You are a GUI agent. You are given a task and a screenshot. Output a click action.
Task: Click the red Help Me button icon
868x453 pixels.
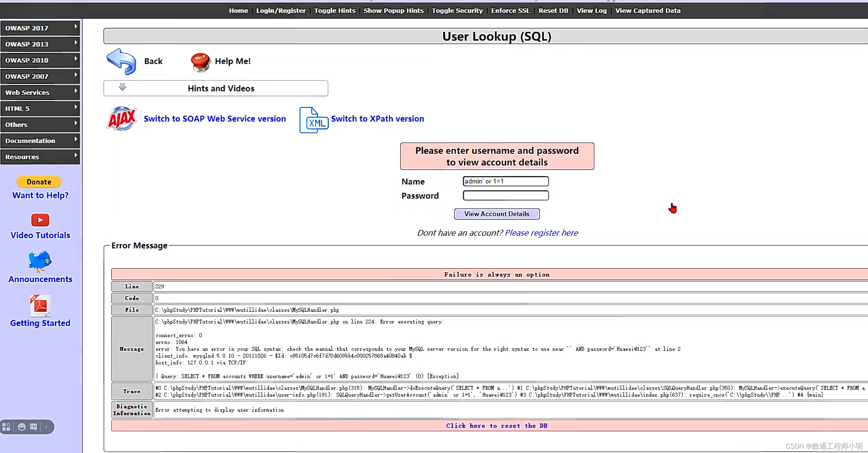click(x=200, y=62)
